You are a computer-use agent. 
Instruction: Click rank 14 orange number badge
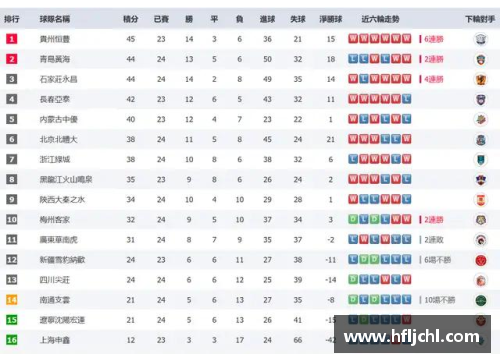coord(12,300)
